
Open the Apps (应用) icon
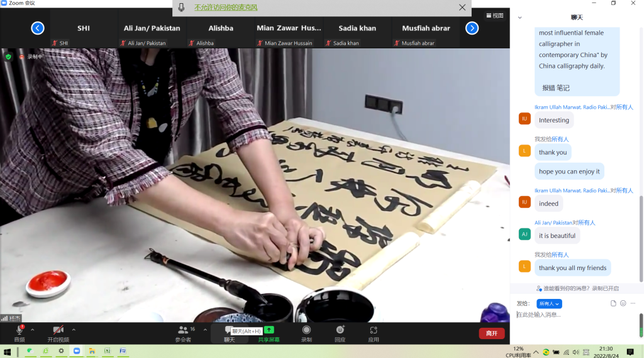point(374,333)
